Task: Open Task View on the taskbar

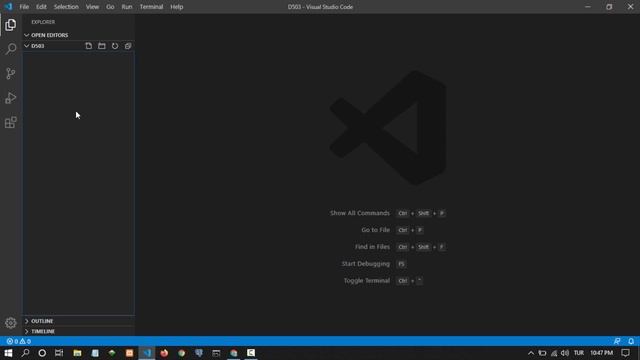Action: (59, 353)
